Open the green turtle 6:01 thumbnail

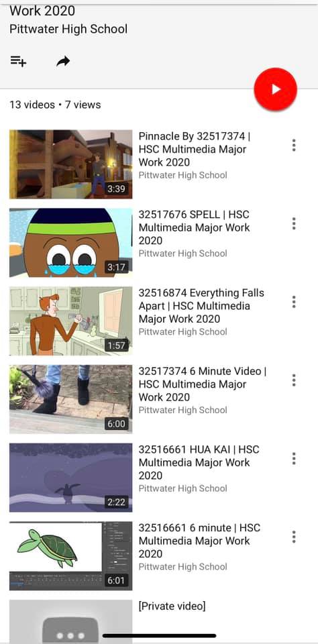pyautogui.click(x=70, y=556)
